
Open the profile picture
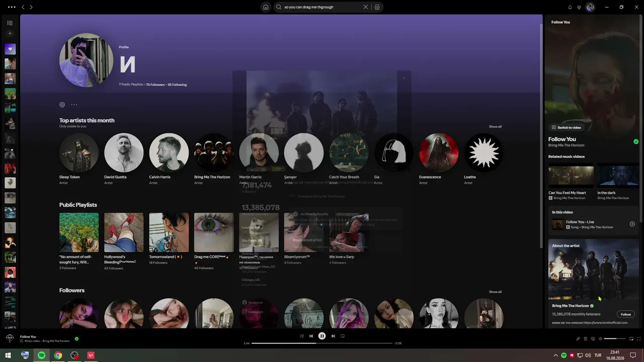click(87, 60)
